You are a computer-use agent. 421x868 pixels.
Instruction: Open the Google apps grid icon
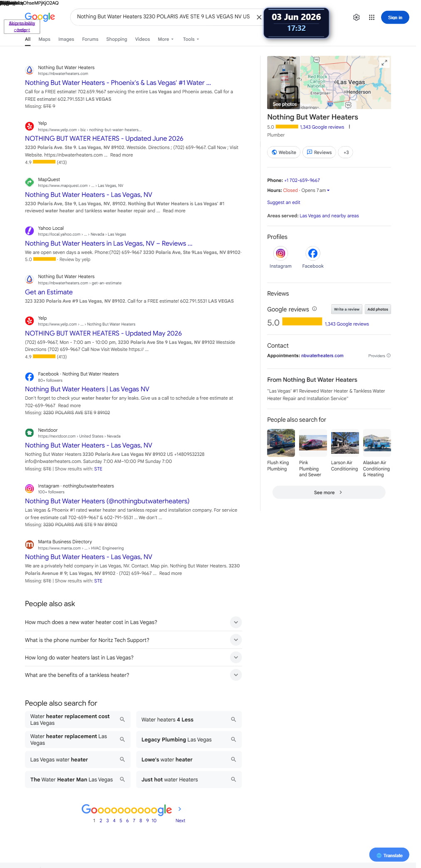(371, 17)
